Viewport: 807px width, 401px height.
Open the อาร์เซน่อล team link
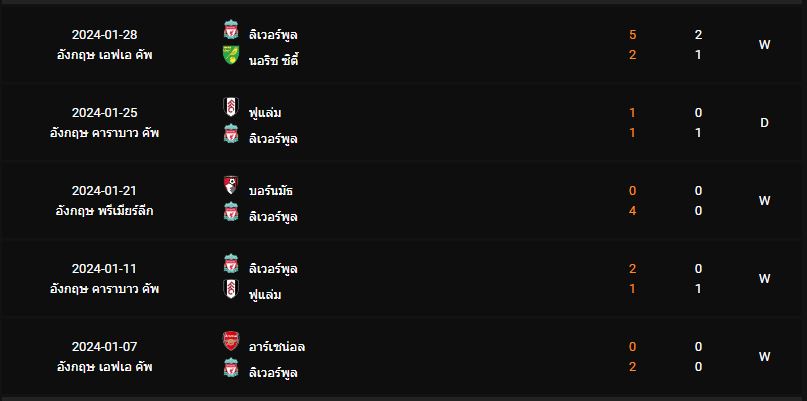coord(277,347)
